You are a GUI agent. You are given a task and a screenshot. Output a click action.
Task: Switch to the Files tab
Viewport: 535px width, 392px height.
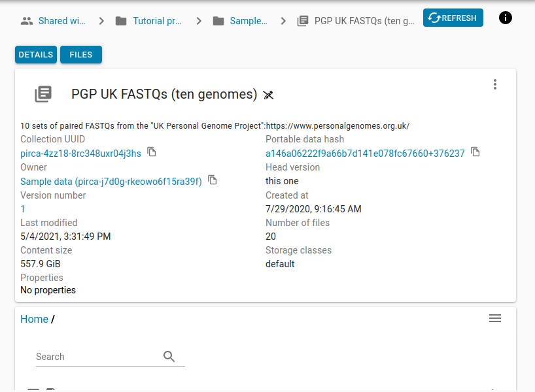(x=81, y=55)
